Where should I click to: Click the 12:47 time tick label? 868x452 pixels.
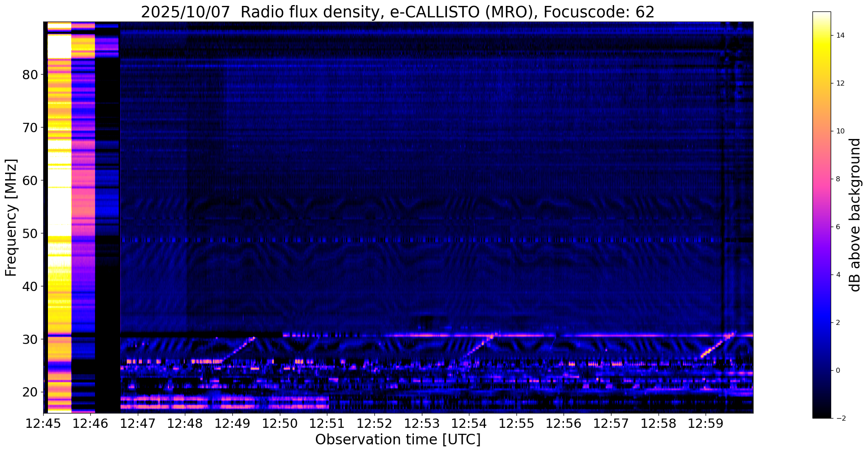138,423
